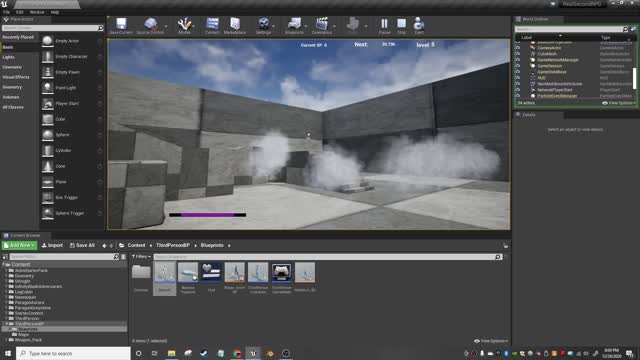Select Player Start in Place Actors
This screenshot has height=360, width=640.
(72, 104)
